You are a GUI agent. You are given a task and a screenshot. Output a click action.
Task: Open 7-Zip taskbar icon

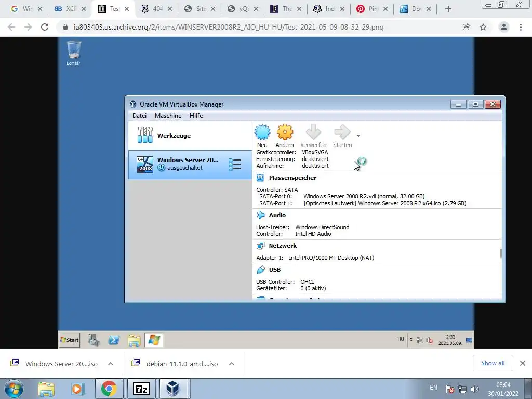tap(141, 389)
